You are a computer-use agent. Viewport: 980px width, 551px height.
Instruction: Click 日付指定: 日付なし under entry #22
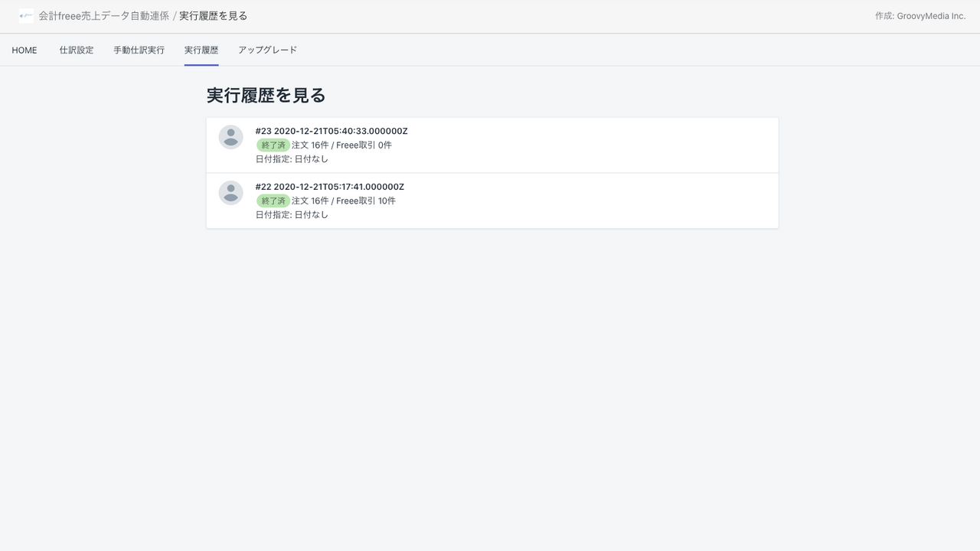coord(292,215)
